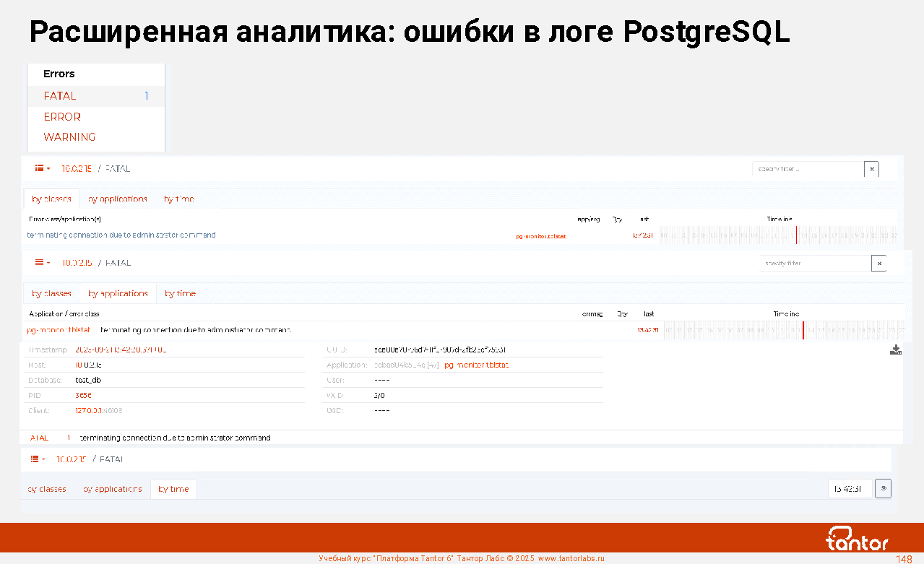The width and height of the screenshot is (924, 564).
Task: Open the list menu dropdown in top panel
Action: [43, 168]
